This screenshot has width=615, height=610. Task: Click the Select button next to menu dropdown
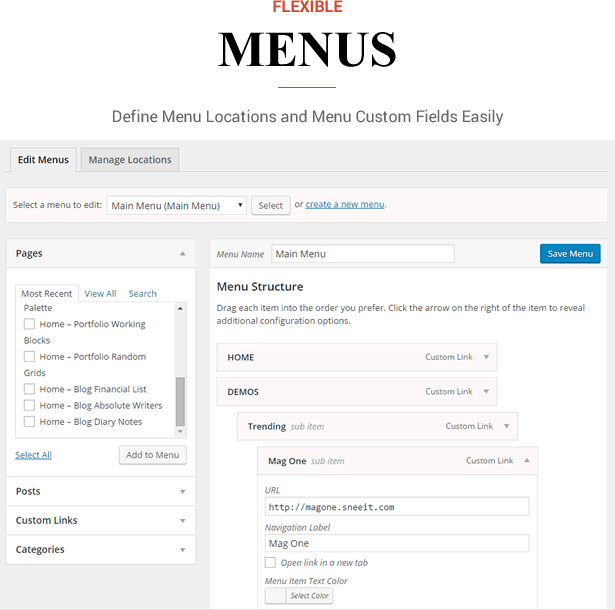pyautogui.click(x=271, y=206)
